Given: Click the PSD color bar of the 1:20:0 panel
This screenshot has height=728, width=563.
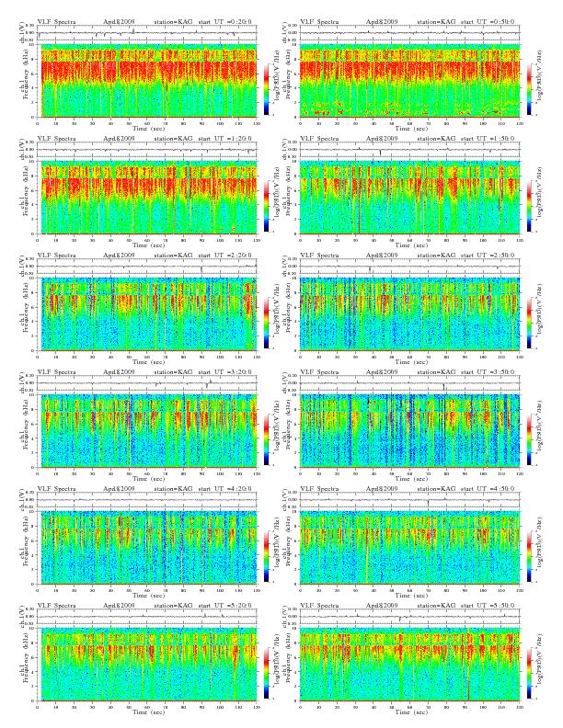Looking at the screenshot, I should coord(266,206).
